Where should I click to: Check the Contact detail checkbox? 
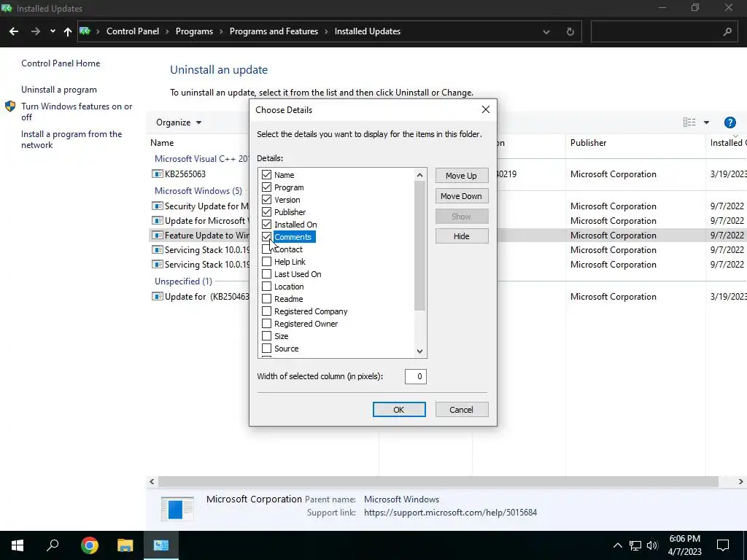pyautogui.click(x=267, y=249)
